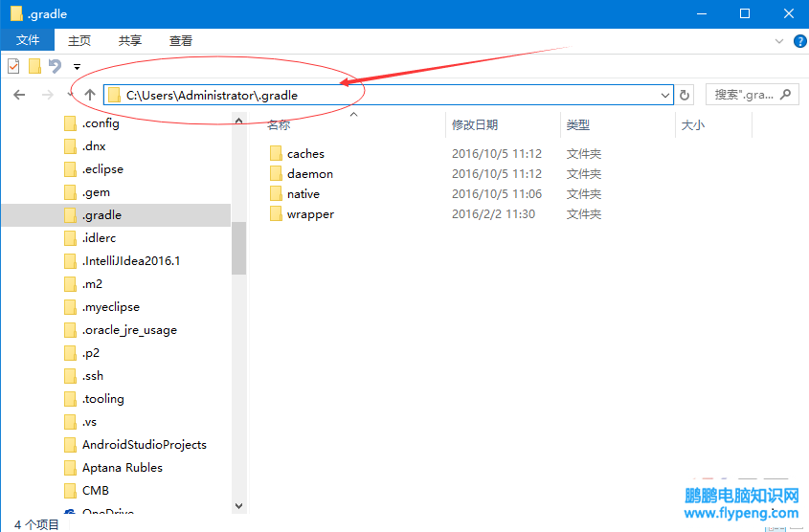The image size is (809, 532).
Task: Click the daemon folder name
Action: [x=310, y=174]
